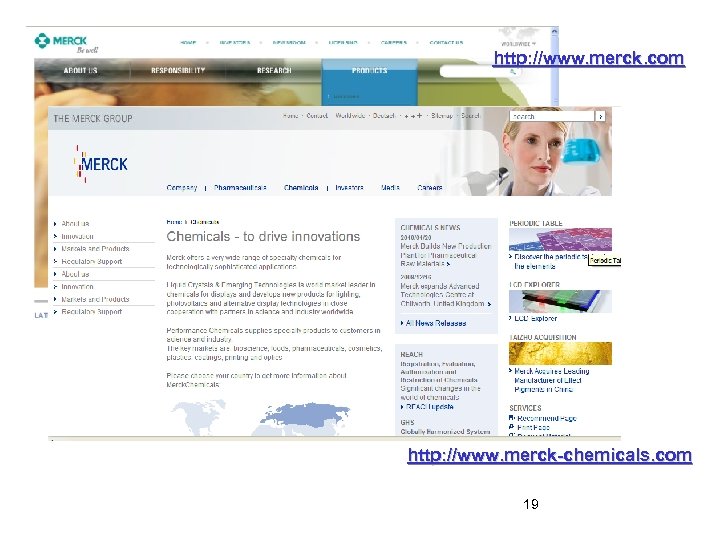Click the magnifier icon in merck.com search

513,72
